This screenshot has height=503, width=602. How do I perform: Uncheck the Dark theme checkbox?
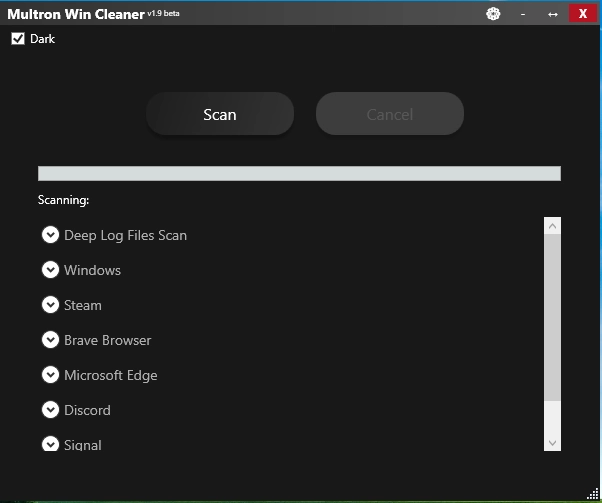[18, 38]
